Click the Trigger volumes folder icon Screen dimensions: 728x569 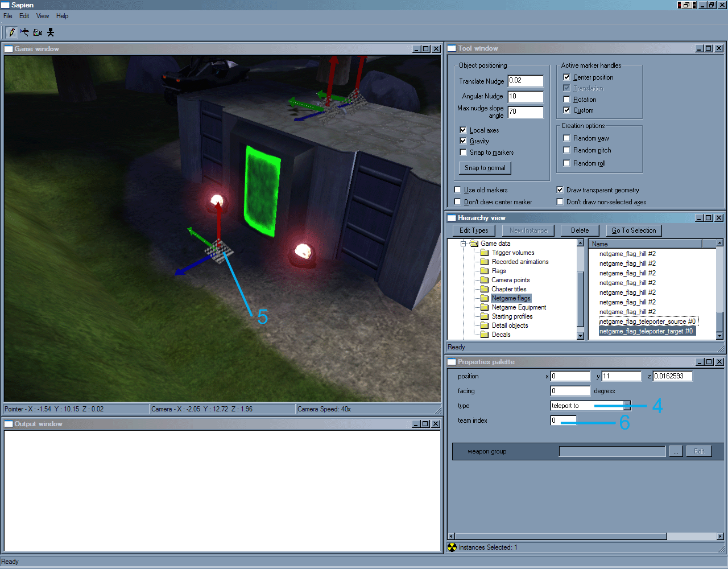click(x=484, y=253)
